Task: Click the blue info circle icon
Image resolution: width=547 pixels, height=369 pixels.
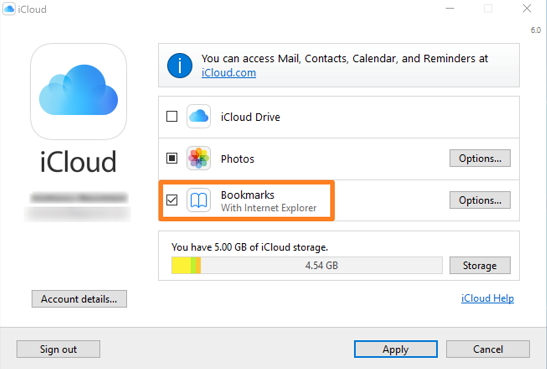Action: click(x=180, y=66)
